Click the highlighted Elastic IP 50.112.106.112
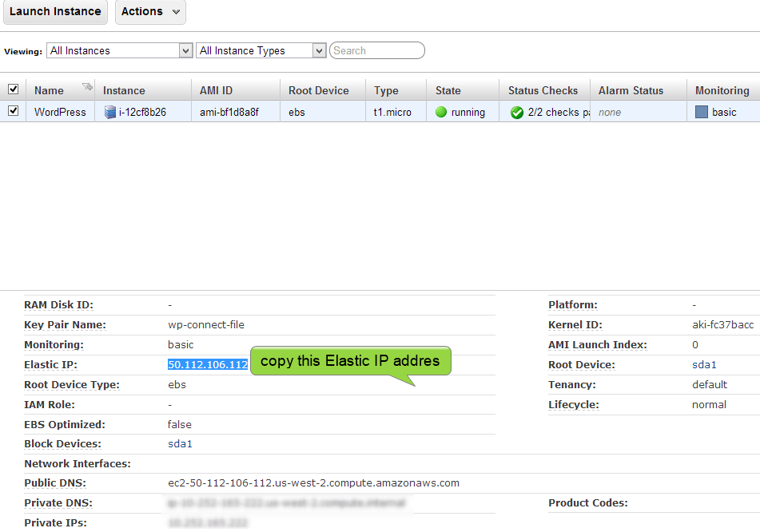The height and width of the screenshot is (532, 760). pos(208,364)
